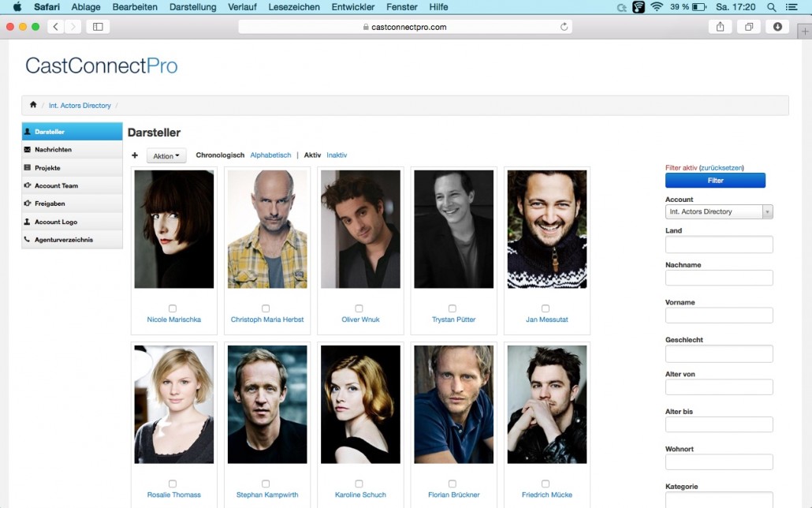Show all tabs with the tab overview icon

[749, 27]
